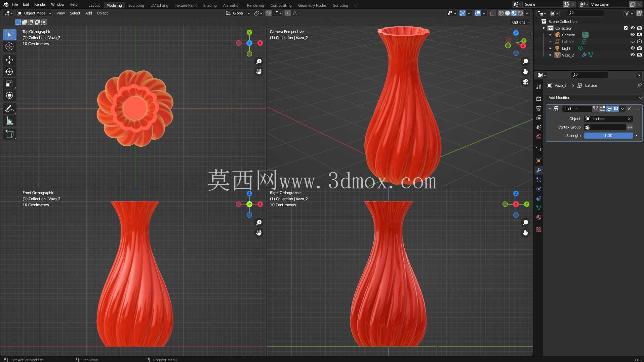Toggle Camera visibility eye icon
The height and width of the screenshot is (362, 644).
[633, 35]
